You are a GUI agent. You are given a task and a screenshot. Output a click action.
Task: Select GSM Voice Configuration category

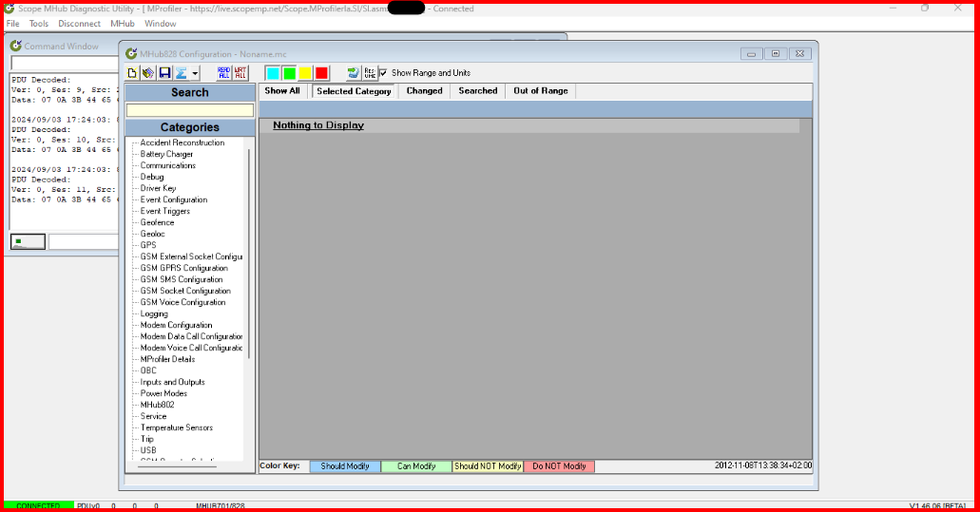[x=183, y=302]
